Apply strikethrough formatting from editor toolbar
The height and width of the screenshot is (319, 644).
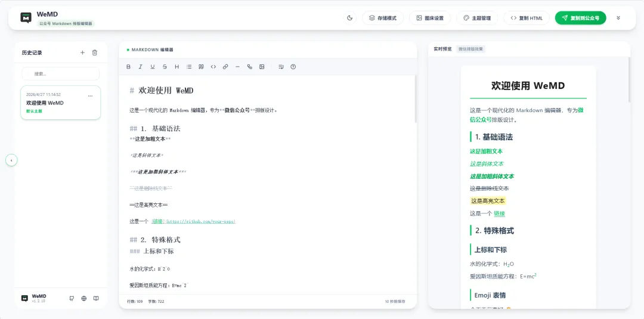(x=165, y=67)
